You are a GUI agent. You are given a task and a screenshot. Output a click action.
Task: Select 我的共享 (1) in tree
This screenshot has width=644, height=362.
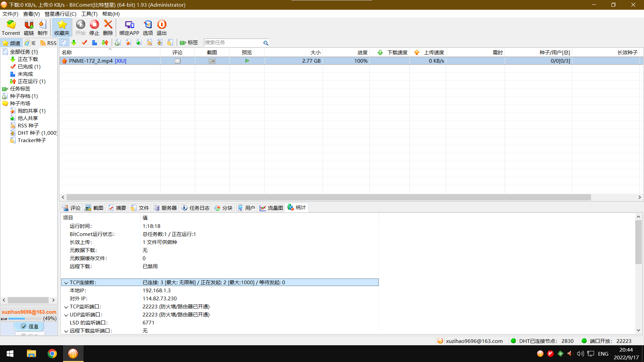click(x=32, y=111)
